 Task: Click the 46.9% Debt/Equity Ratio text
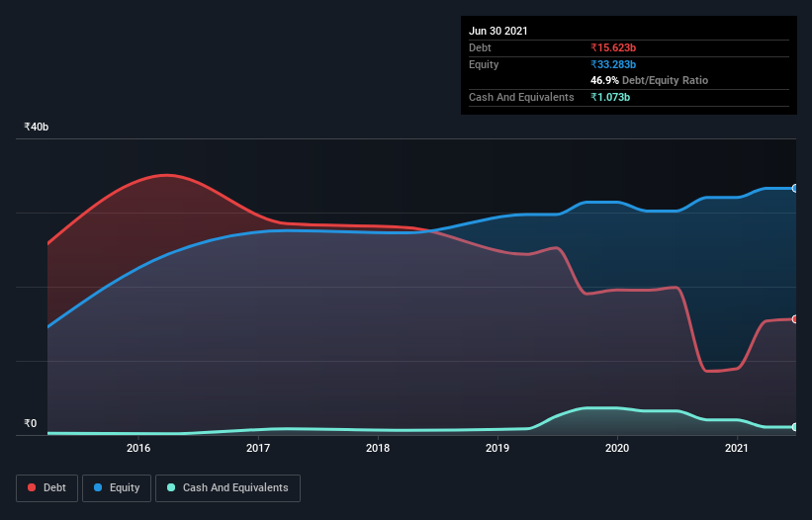(650, 80)
